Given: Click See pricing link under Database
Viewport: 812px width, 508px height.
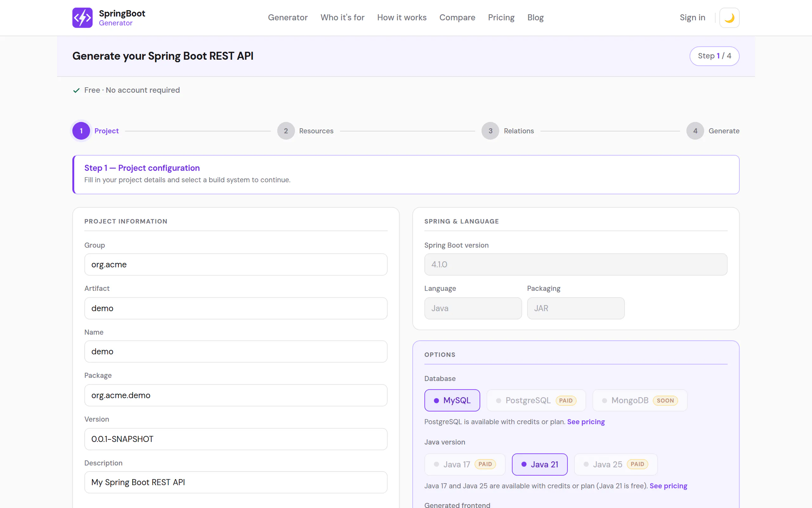Looking at the screenshot, I should point(586,422).
